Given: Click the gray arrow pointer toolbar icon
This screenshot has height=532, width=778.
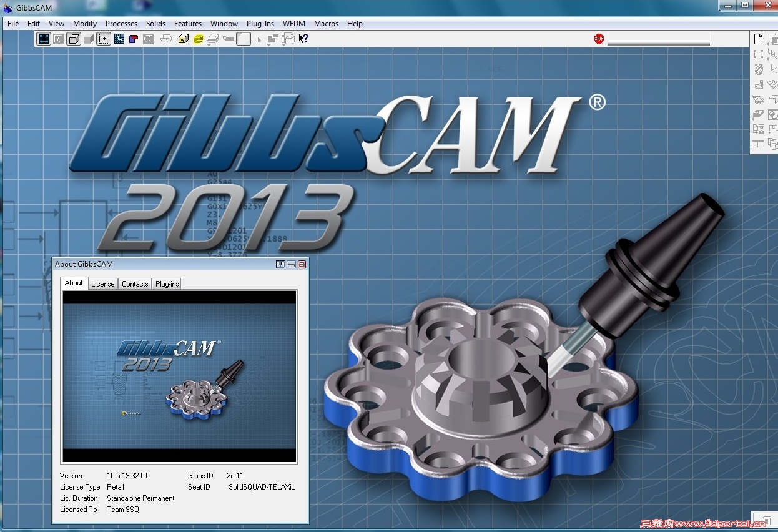Looking at the screenshot, I should pos(259,40).
